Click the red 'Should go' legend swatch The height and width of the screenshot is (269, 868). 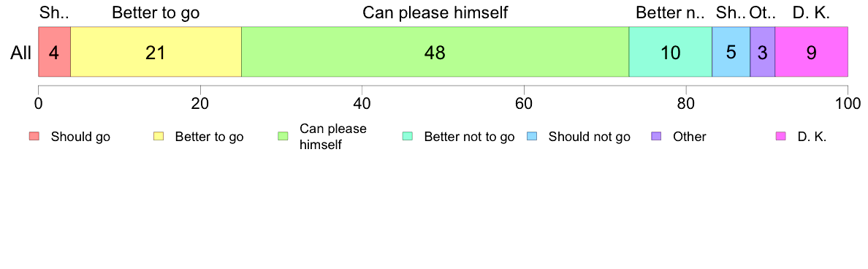(34, 137)
